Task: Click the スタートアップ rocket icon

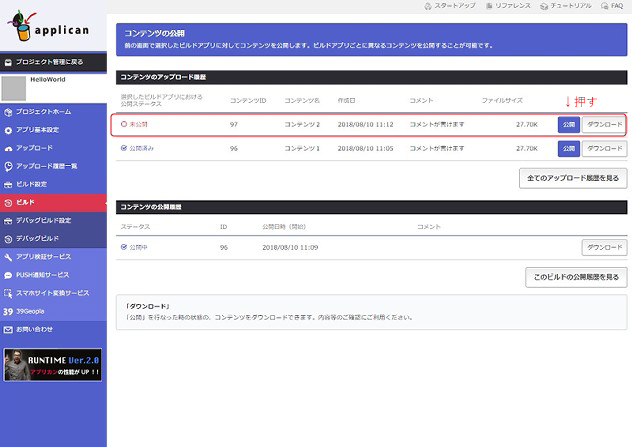Action: coord(428,6)
